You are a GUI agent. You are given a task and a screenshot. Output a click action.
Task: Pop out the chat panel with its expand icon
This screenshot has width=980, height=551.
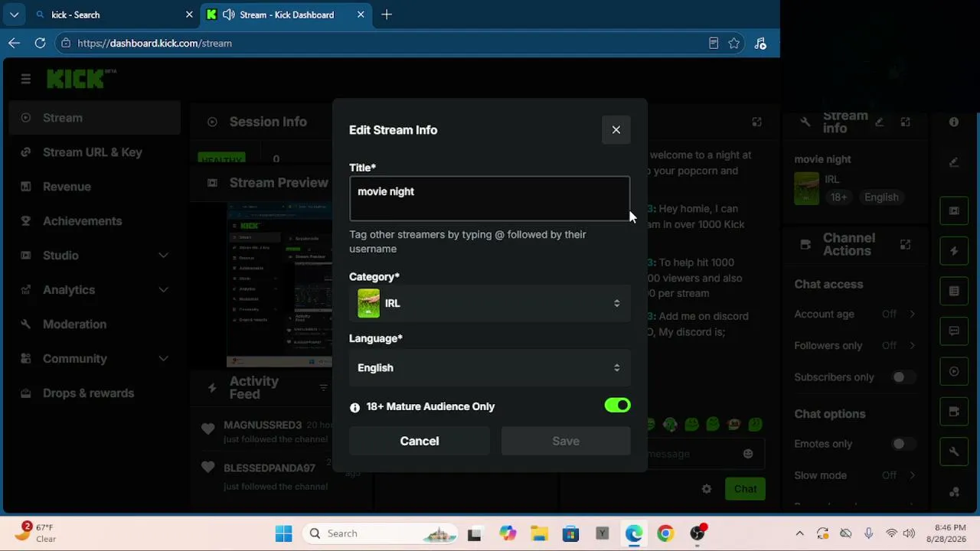coord(756,122)
